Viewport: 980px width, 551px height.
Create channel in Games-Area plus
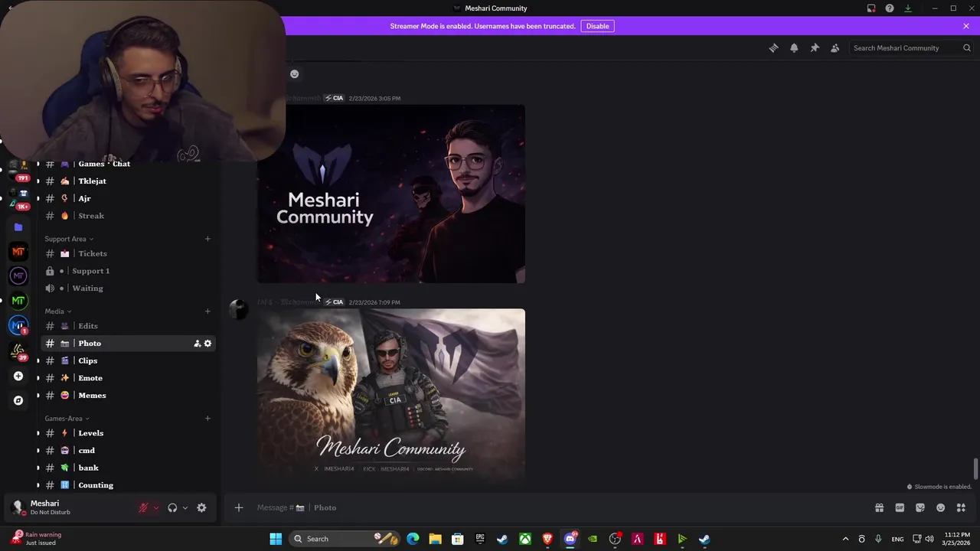207,419
